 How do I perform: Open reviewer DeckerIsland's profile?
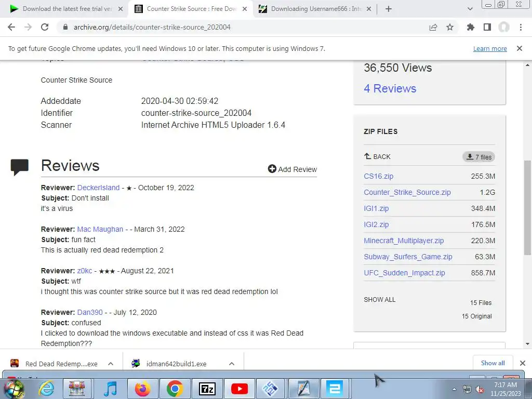click(98, 188)
